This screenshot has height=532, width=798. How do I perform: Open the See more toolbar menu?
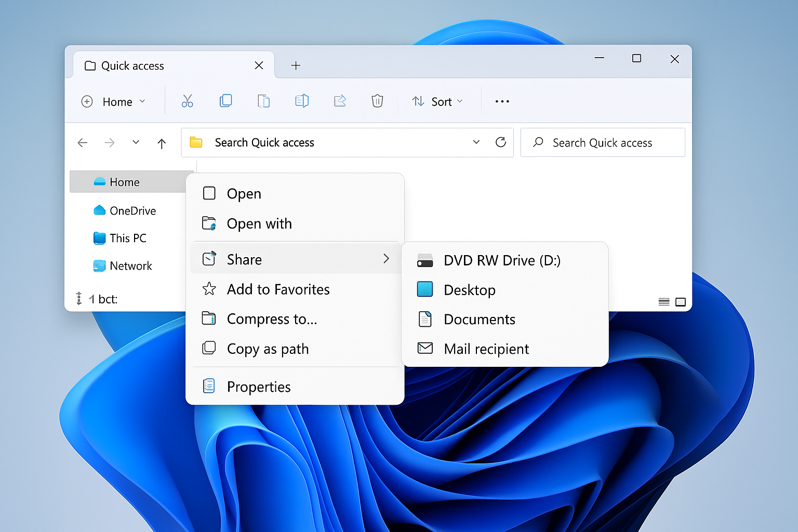click(501, 101)
